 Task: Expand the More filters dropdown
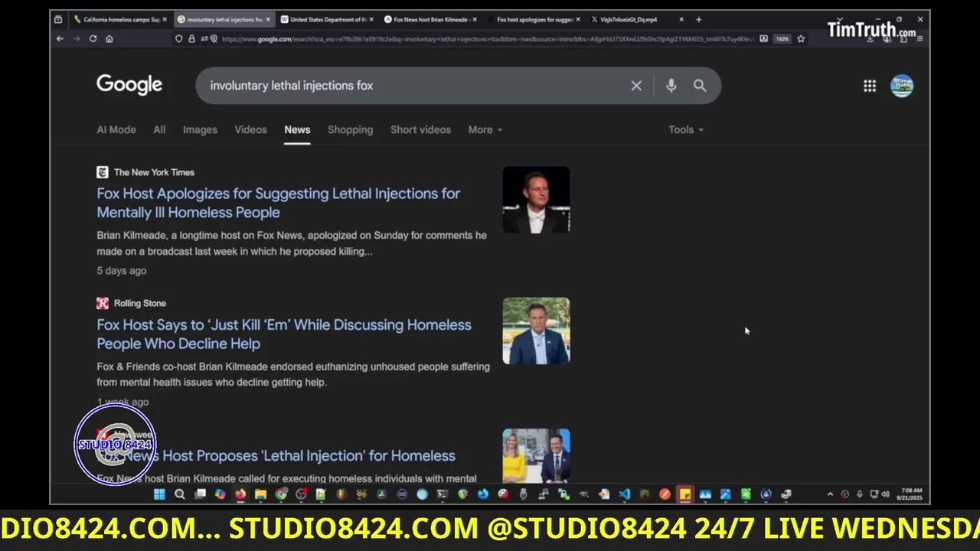click(485, 129)
